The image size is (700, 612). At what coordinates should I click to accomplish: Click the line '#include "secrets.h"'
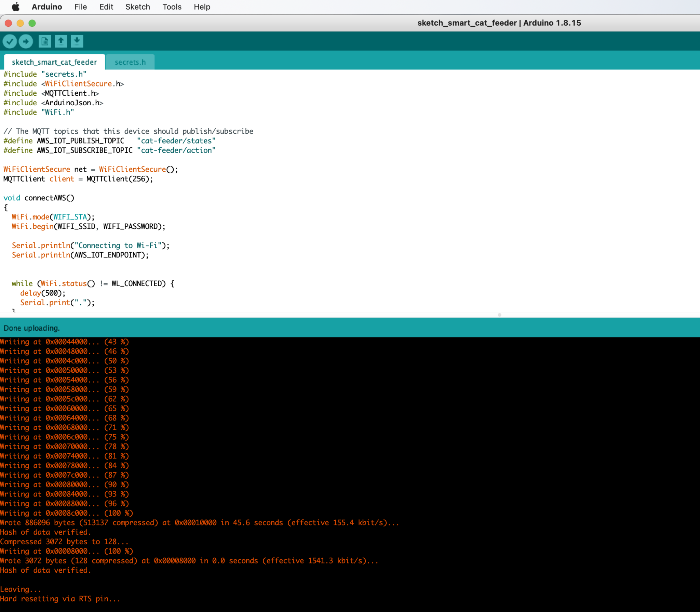tap(45, 74)
